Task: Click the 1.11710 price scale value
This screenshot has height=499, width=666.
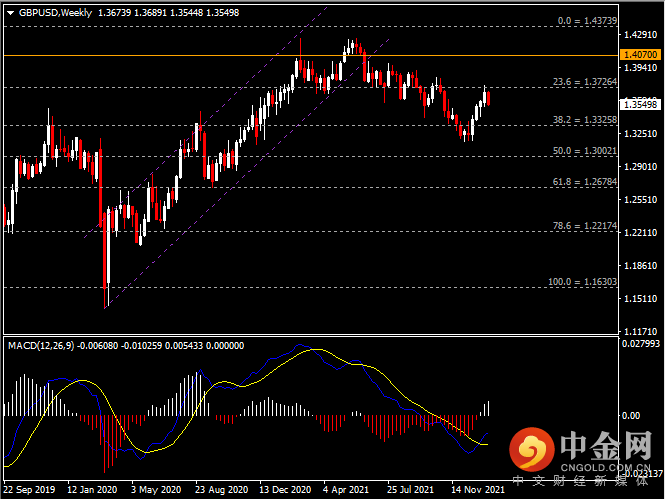Action: click(640, 331)
